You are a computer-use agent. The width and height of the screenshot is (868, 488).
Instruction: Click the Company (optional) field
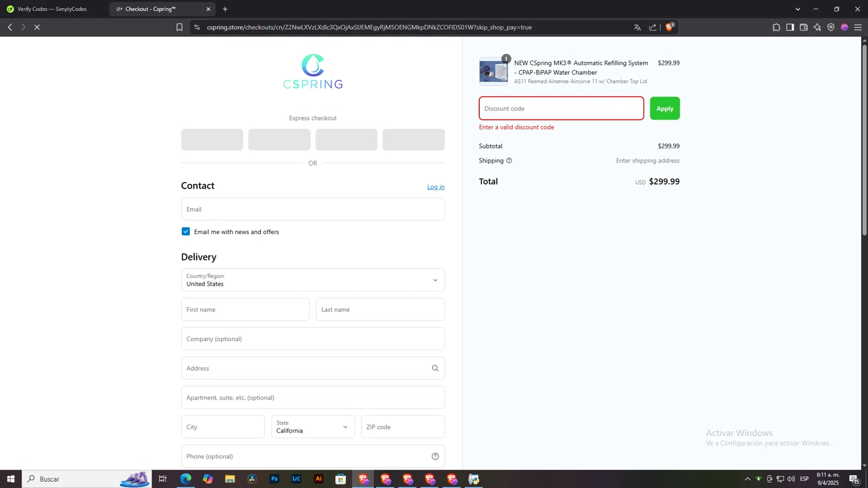tap(313, 339)
